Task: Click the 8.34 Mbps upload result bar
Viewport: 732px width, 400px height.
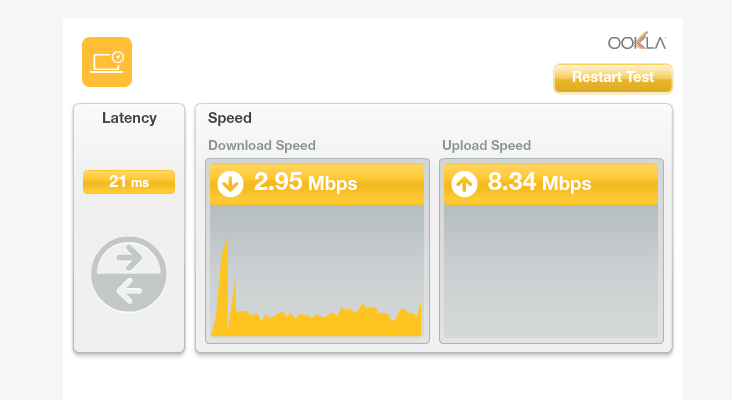Action: (x=551, y=183)
